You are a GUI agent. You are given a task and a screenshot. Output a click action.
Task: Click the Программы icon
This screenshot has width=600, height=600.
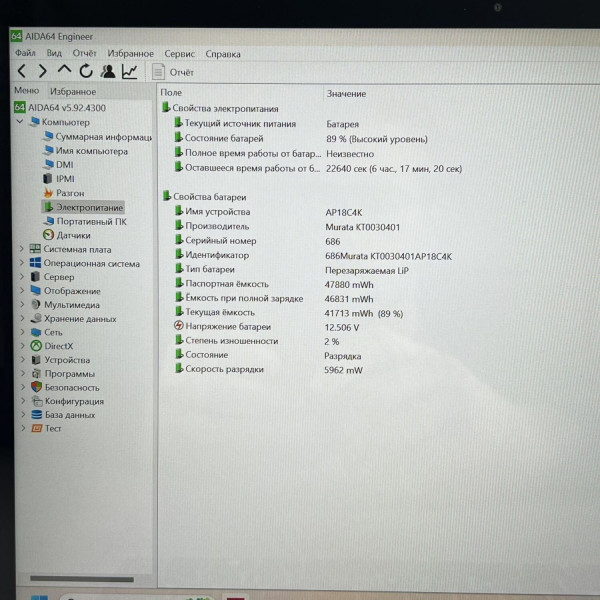[36, 373]
